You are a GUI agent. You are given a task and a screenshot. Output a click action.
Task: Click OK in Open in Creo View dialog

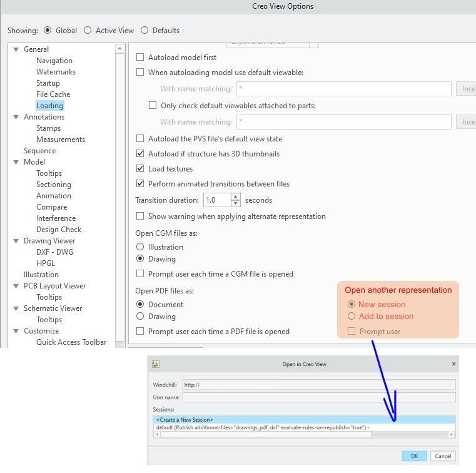click(x=414, y=456)
